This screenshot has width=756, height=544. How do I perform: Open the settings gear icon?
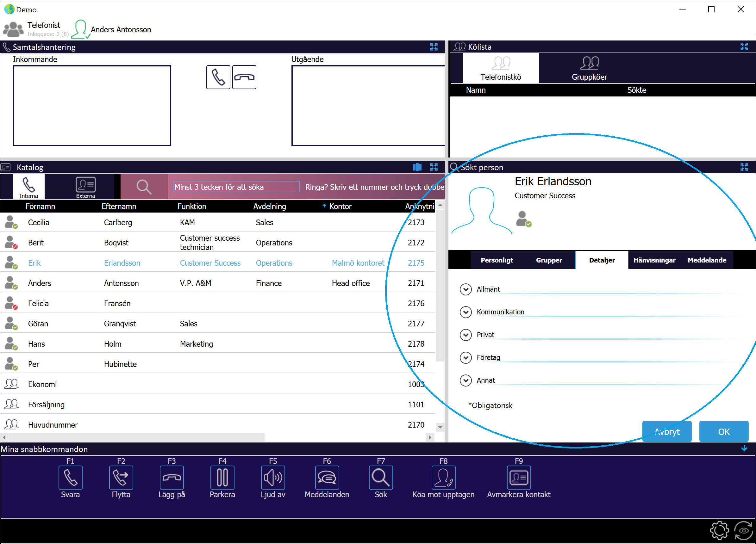coord(719,530)
